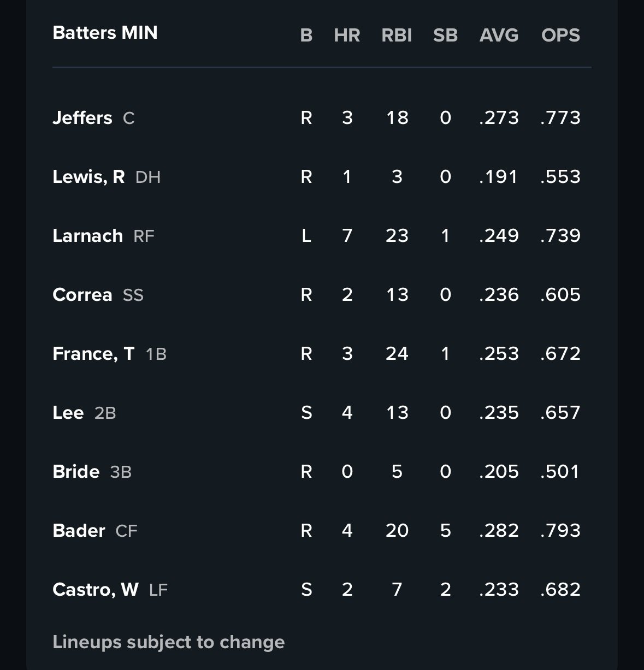Open Correa's player page
Image resolution: width=644 pixels, height=670 pixels.
pyautogui.click(x=82, y=295)
